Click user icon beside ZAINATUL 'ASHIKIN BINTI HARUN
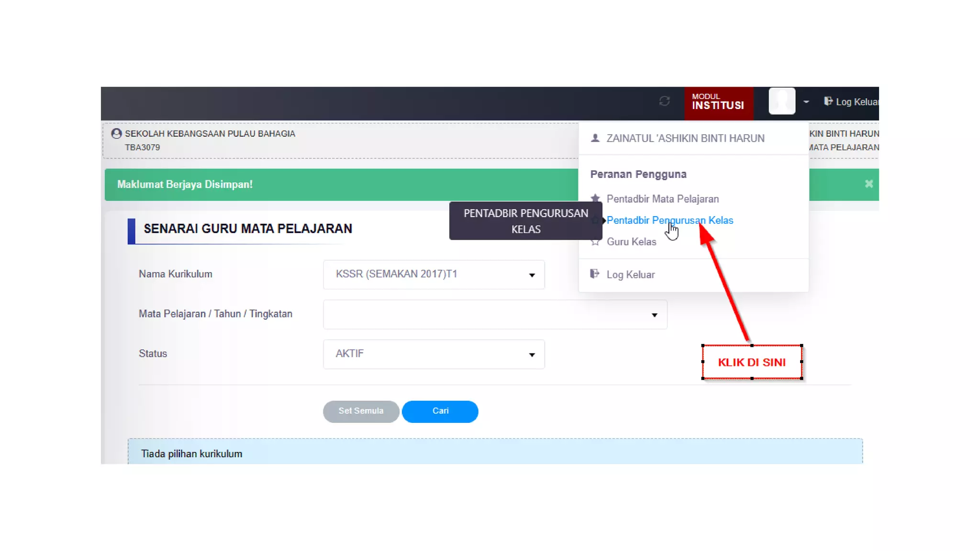This screenshot has height=551, width=980. (x=595, y=138)
